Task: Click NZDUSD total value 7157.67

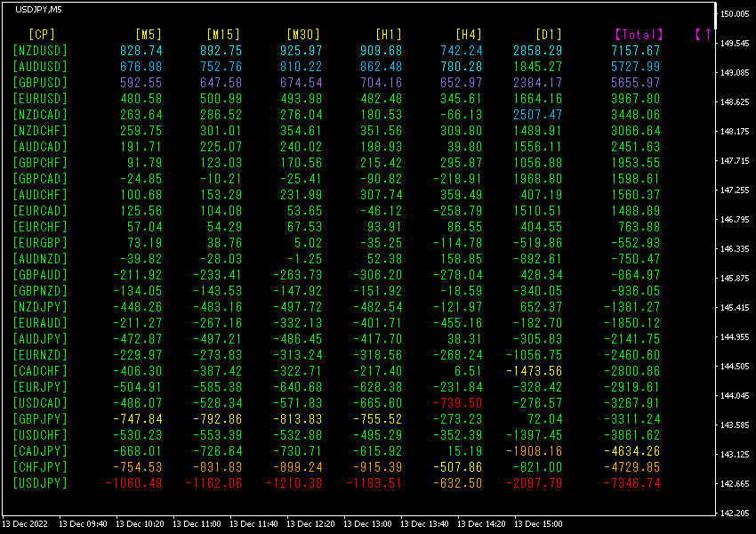Action: point(635,51)
